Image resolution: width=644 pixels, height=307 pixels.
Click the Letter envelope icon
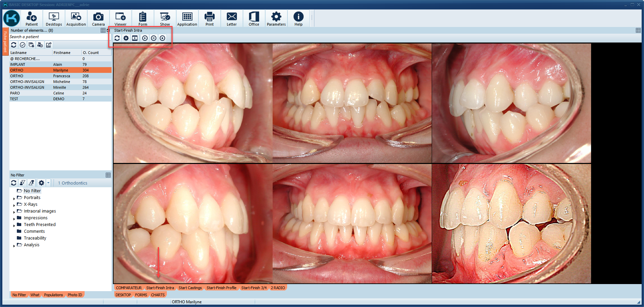tap(232, 19)
